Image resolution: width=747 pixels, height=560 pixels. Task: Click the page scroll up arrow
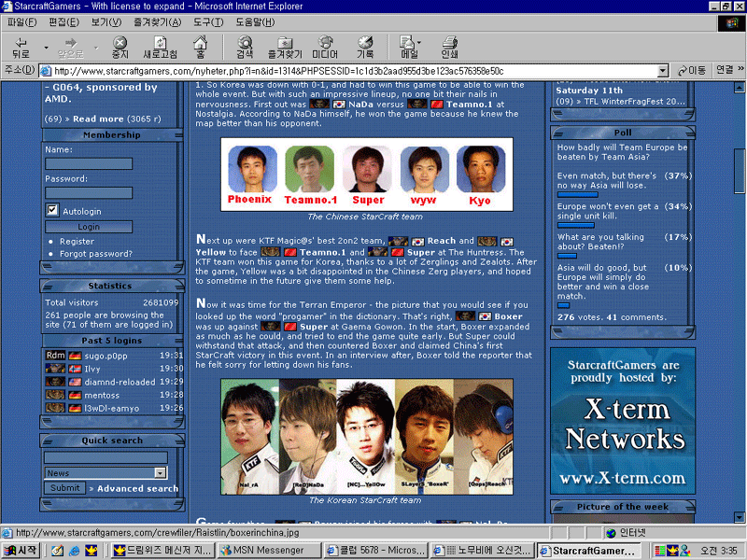[739, 88]
